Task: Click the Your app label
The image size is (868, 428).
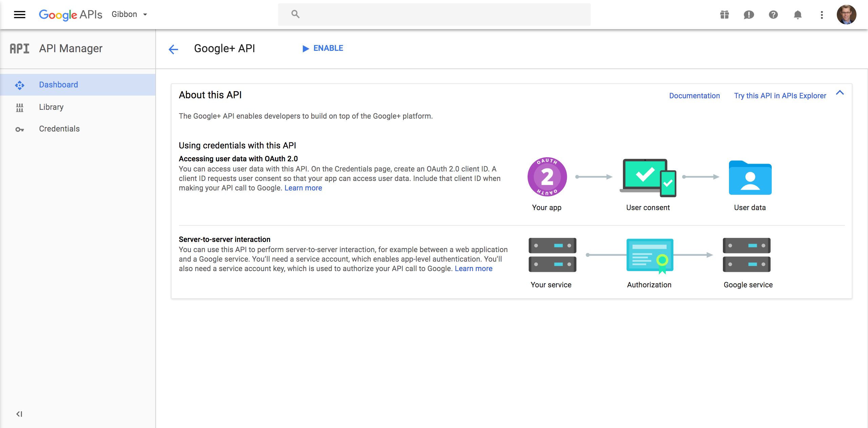Action: pos(547,207)
